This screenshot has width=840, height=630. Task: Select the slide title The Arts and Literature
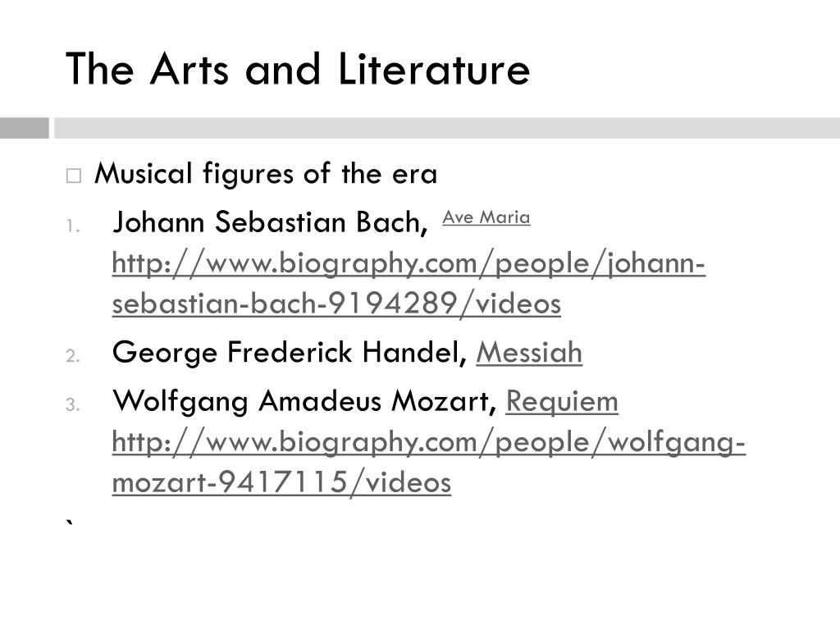tap(298, 69)
